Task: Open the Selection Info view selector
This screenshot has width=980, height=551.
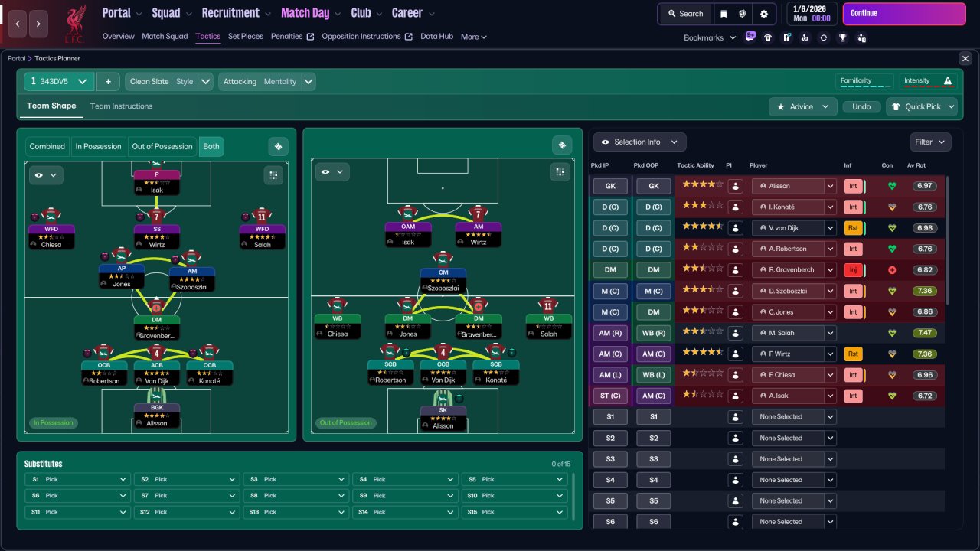Action: pyautogui.click(x=639, y=142)
